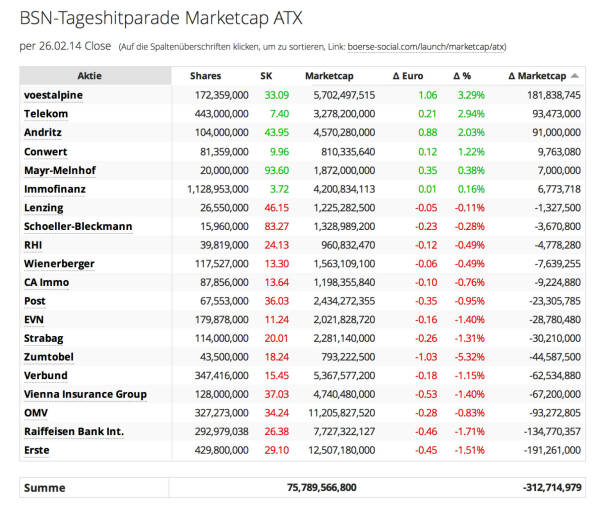Open the Mayr-Melnhof stock link
This screenshot has height=505, width=600.
tap(60, 170)
